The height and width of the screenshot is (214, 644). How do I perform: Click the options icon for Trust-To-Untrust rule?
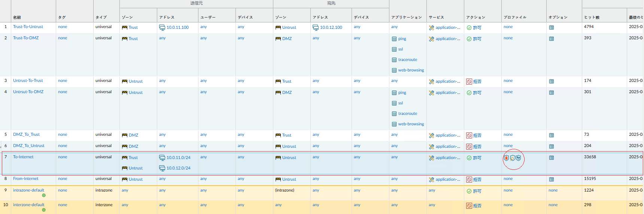click(552, 28)
